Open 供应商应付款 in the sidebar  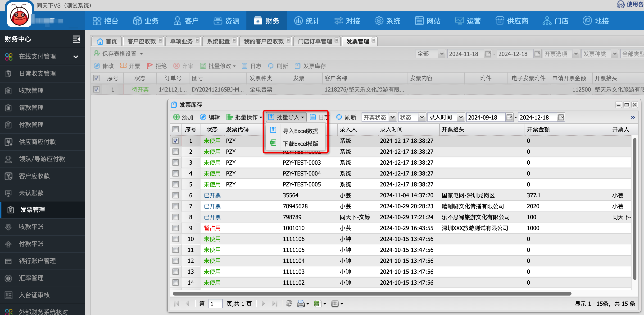pyautogui.click(x=42, y=142)
